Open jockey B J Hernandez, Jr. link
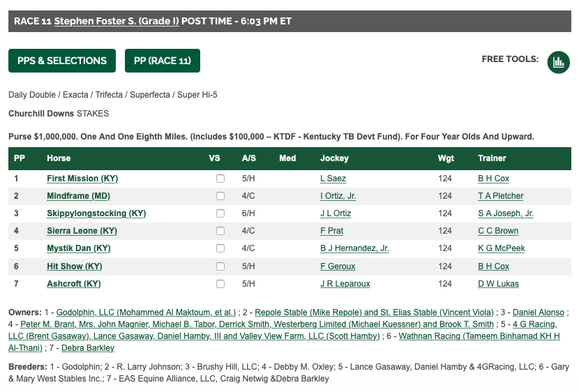Screen dimensions: 579x392 pos(354,248)
